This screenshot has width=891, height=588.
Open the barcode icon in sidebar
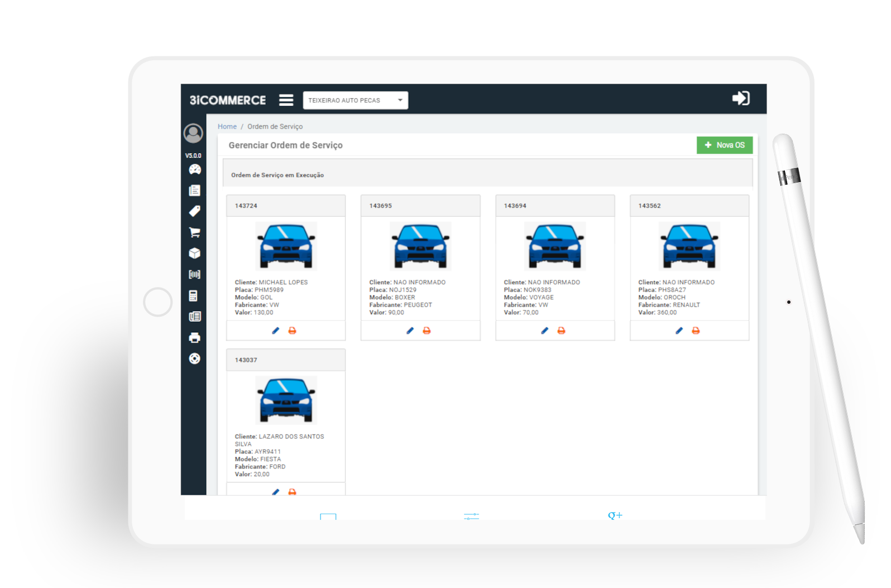point(194,274)
